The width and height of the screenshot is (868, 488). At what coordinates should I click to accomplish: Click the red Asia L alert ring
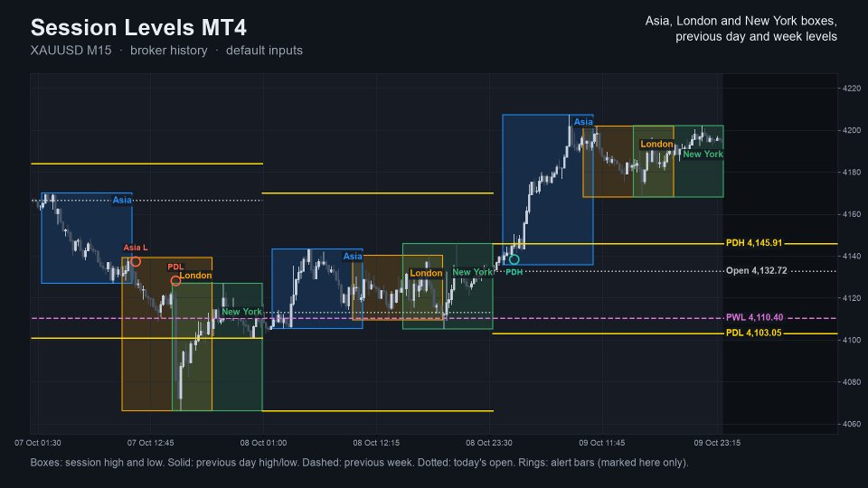pyautogui.click(x=136, y=262)
